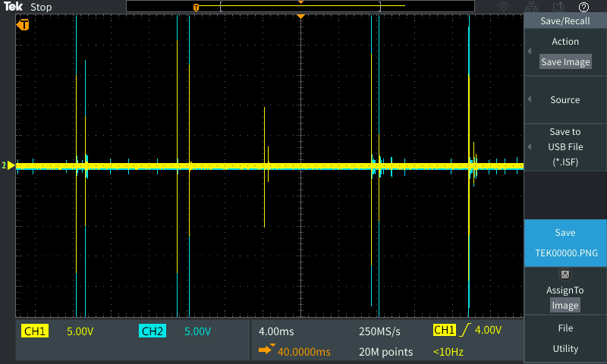Viewport: 607px width, 364px height.
Task: Click the Save/Recall menu title
Action: [565, 21]
